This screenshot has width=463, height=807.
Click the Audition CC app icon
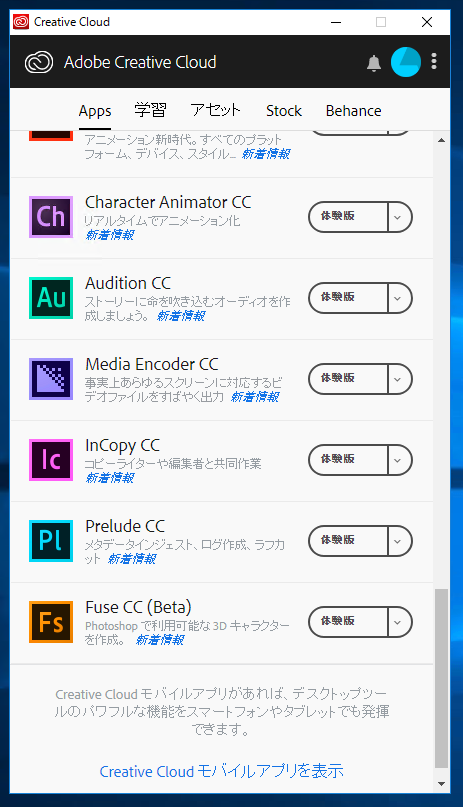coord(51,297)
